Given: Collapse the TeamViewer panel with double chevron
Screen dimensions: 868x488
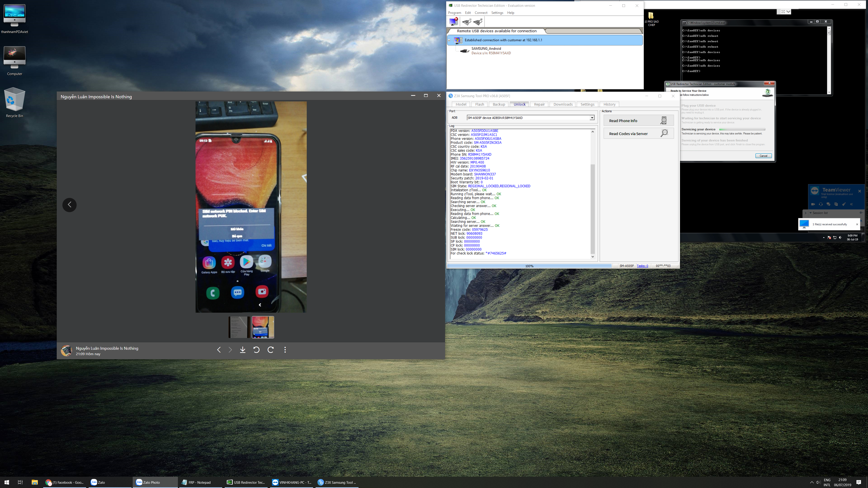Looking at the screenshot, I should tap(851, 204).
